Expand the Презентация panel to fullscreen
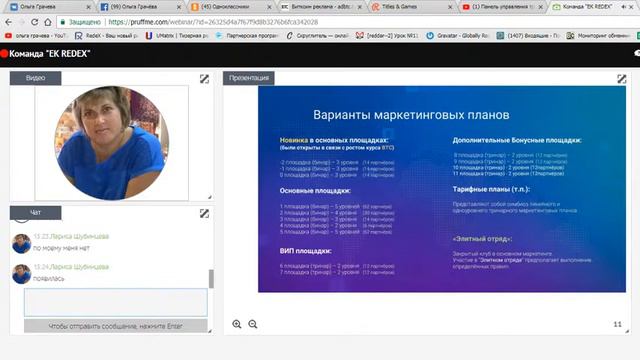The height and width of the screenshot is (360, 640). pyautogui.click(x=621, y=79)
